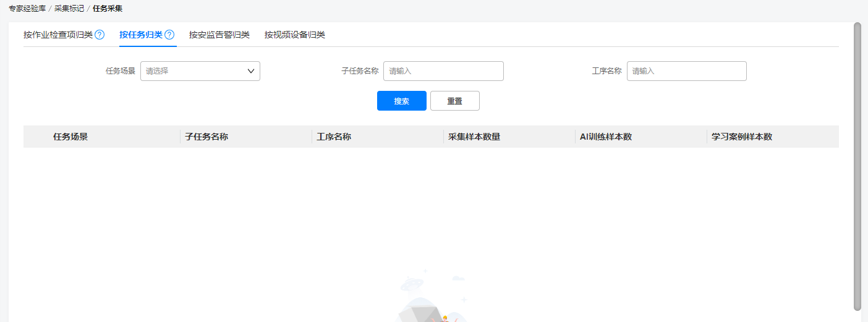Switch to 按作业检查项归类 tab

click(x=58, y=35)
